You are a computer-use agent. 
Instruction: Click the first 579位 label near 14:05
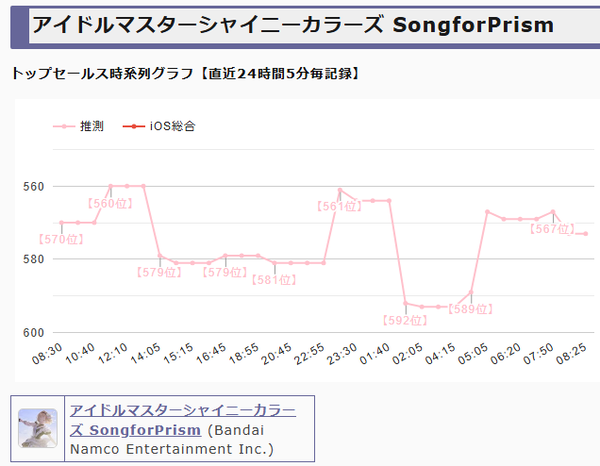pos(159,272)
